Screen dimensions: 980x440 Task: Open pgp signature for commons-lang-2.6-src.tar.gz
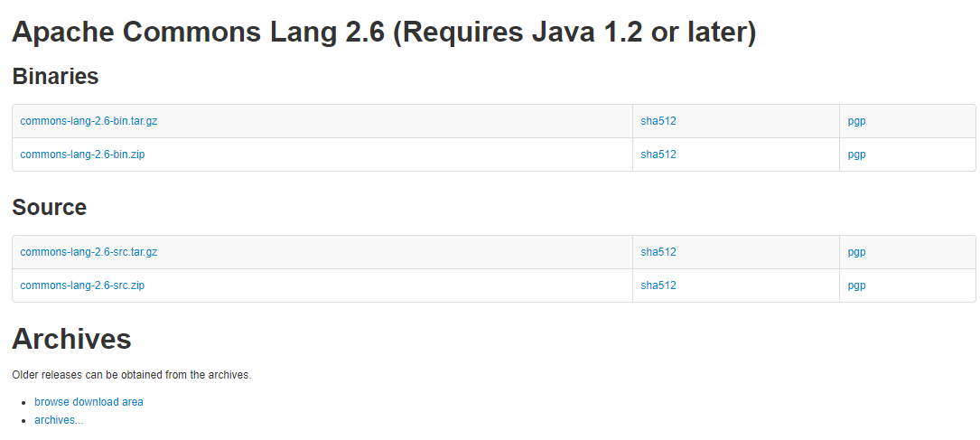(857, 253)
